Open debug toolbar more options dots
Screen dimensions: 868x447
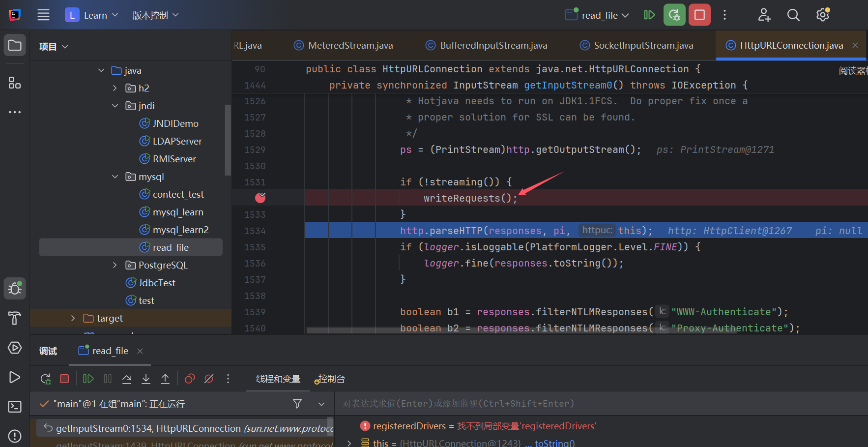pyautogui.click(x=228, y=379)
